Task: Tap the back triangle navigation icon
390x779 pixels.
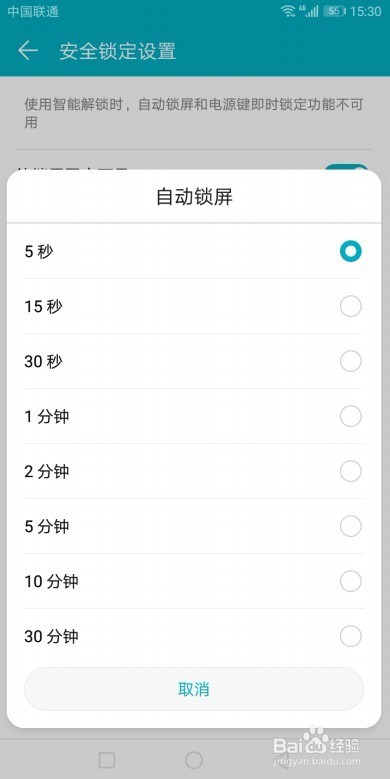Action: coord(281,760)
